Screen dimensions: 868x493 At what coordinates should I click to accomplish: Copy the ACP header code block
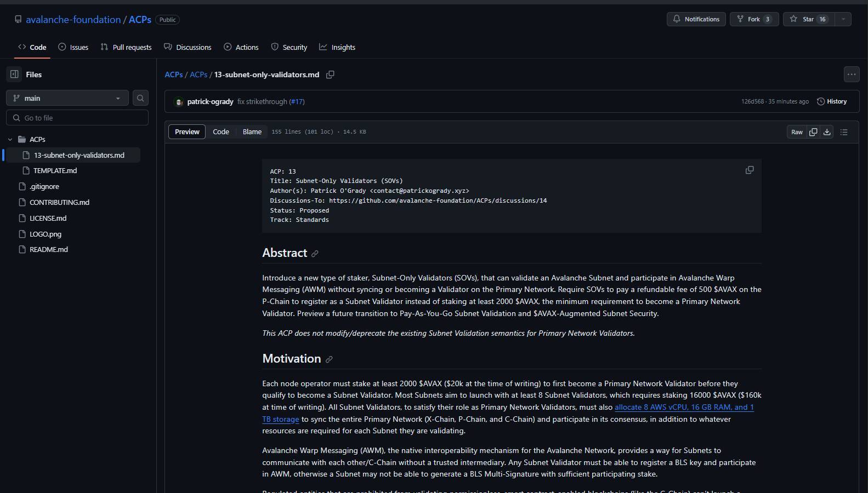coord(750,170)
